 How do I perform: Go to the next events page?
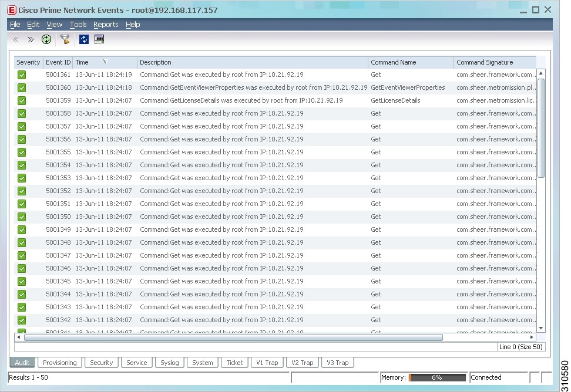[31, 39]
